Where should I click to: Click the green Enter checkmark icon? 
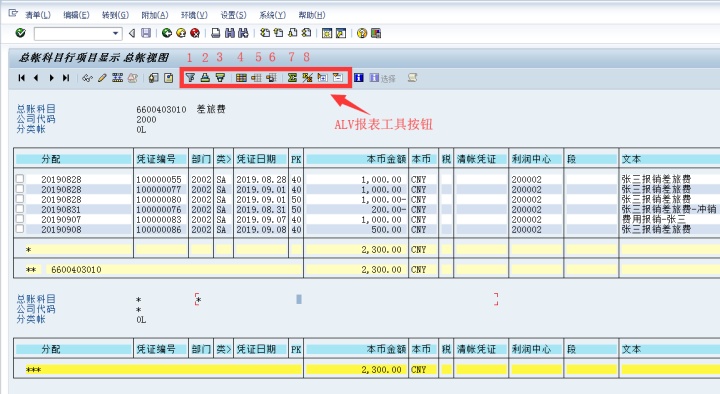[20, 33]
